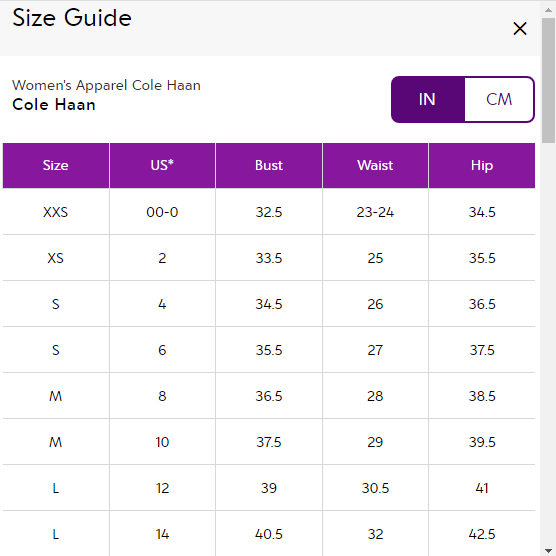Select the XXS size cell
This screenshot has width=556, height=556.
(x=56, y=212)
